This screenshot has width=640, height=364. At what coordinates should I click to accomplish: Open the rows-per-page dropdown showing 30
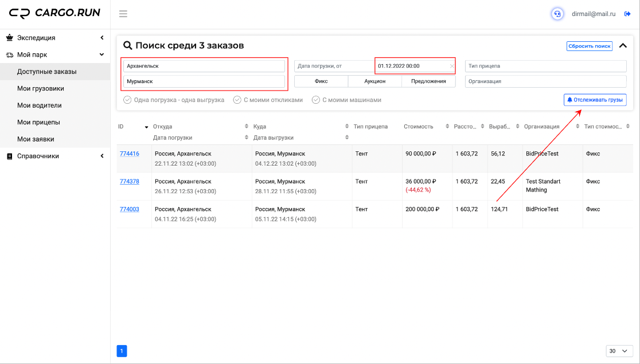619,351
